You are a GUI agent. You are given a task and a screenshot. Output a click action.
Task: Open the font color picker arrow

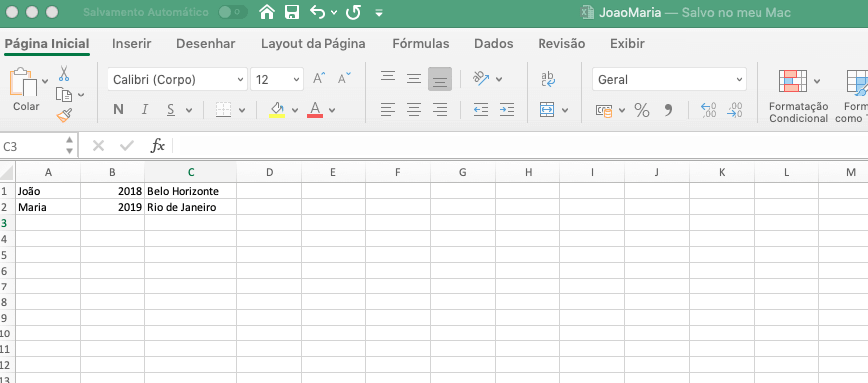pos(332,110)
